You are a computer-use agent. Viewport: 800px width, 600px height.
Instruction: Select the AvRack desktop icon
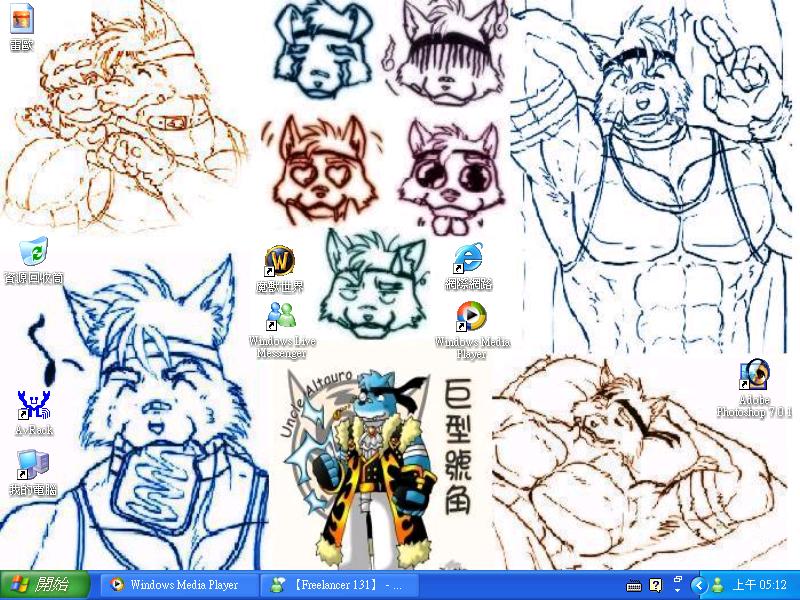(x=33, y=406)
